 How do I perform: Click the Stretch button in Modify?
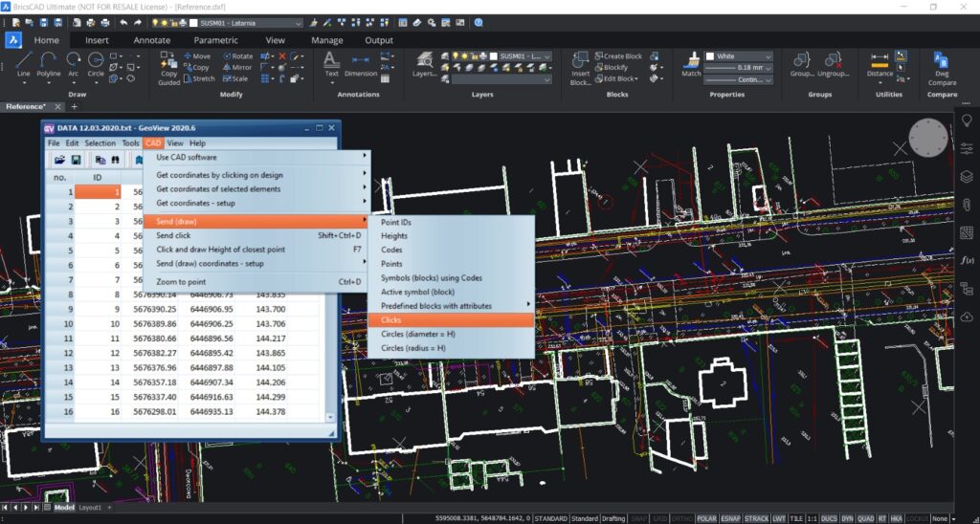coord(199,78)
